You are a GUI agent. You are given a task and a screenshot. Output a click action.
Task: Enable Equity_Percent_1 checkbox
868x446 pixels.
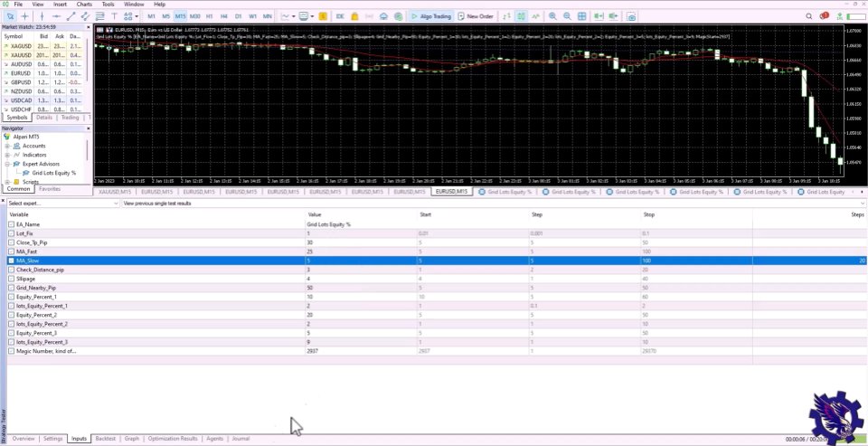coord(12,297)
